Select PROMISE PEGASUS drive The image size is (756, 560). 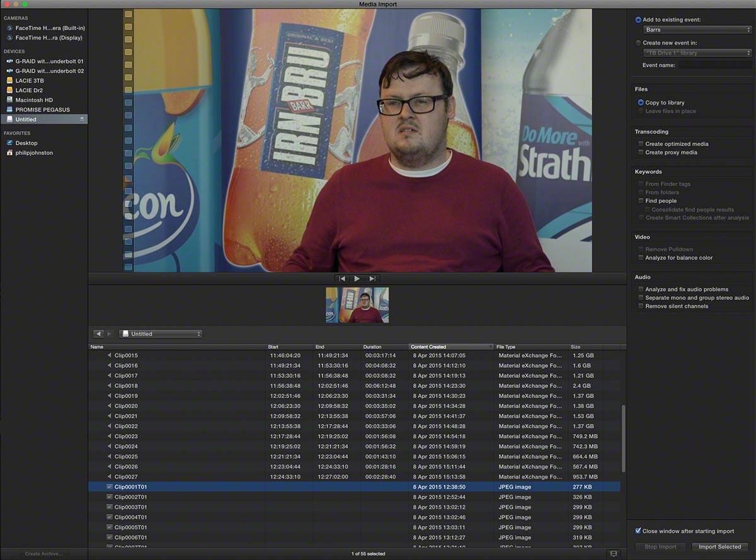click(38, 110)
